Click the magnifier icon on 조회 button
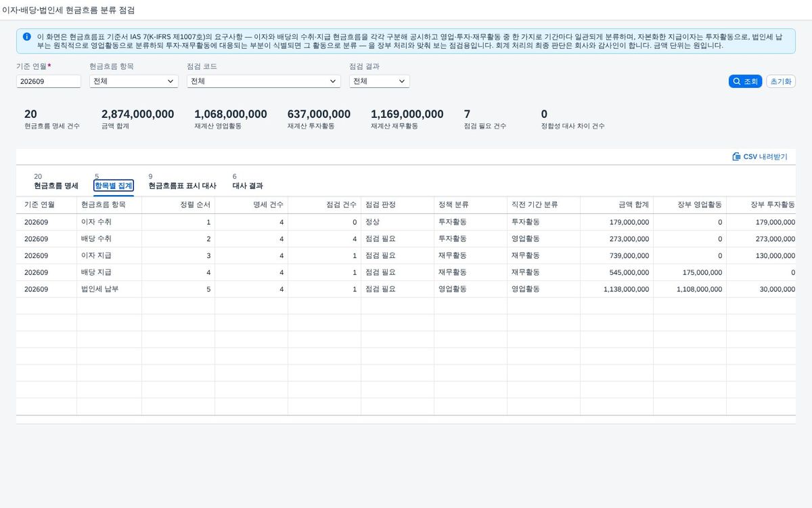This screenshot has height=508, width=812. point(737,81)
